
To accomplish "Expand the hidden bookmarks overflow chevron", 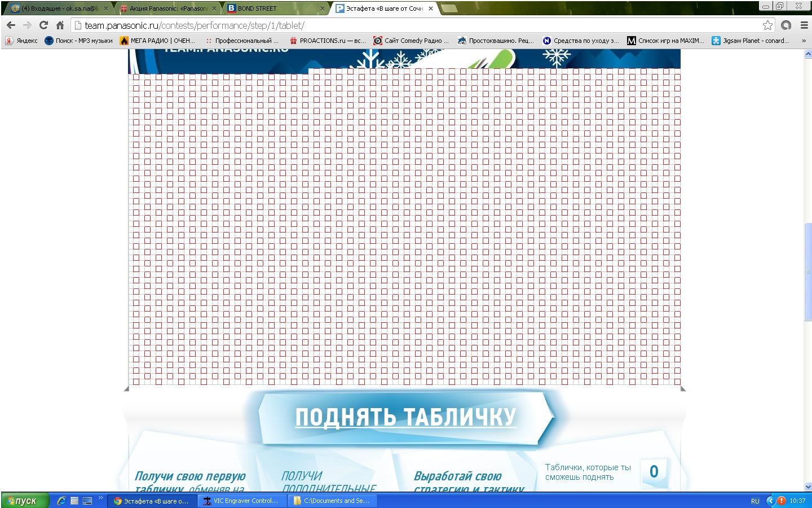I will pyautogui.click(x=804, y=41).
